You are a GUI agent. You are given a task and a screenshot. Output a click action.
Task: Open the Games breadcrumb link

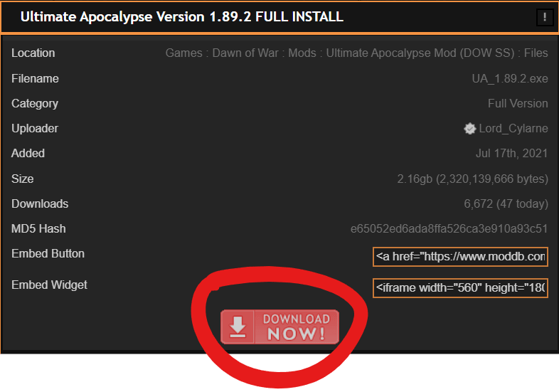[x=184, y=53]
